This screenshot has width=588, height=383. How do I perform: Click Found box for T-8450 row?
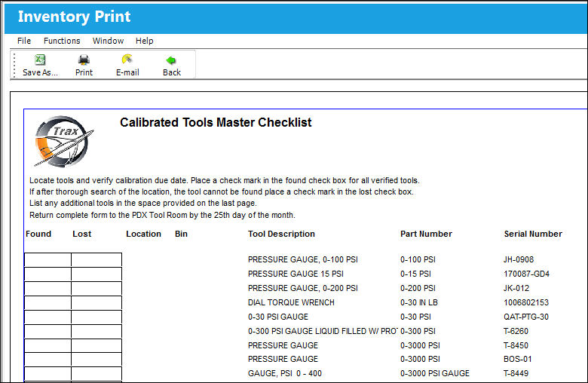coord(47,345)
